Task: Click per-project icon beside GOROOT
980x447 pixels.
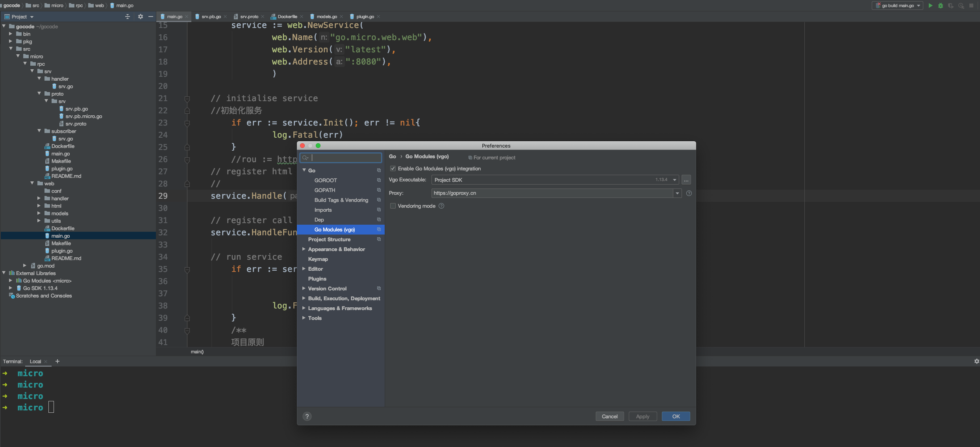Action: coord(379,180)
